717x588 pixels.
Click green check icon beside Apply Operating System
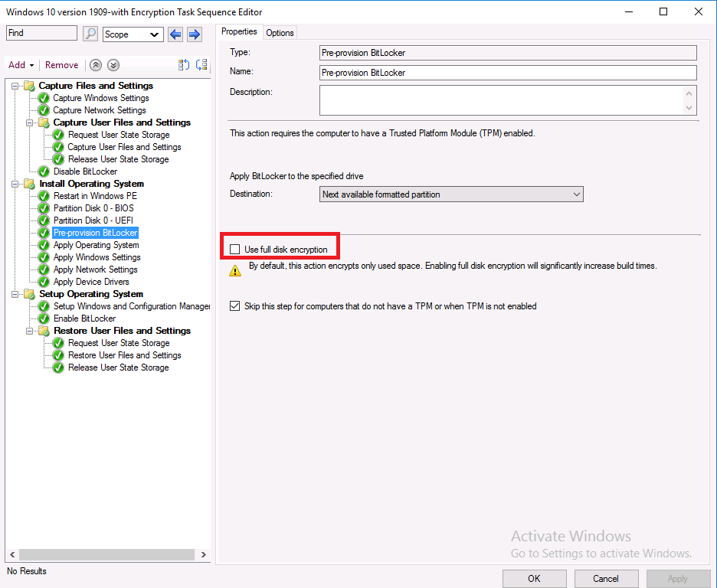tap(44, 245)
